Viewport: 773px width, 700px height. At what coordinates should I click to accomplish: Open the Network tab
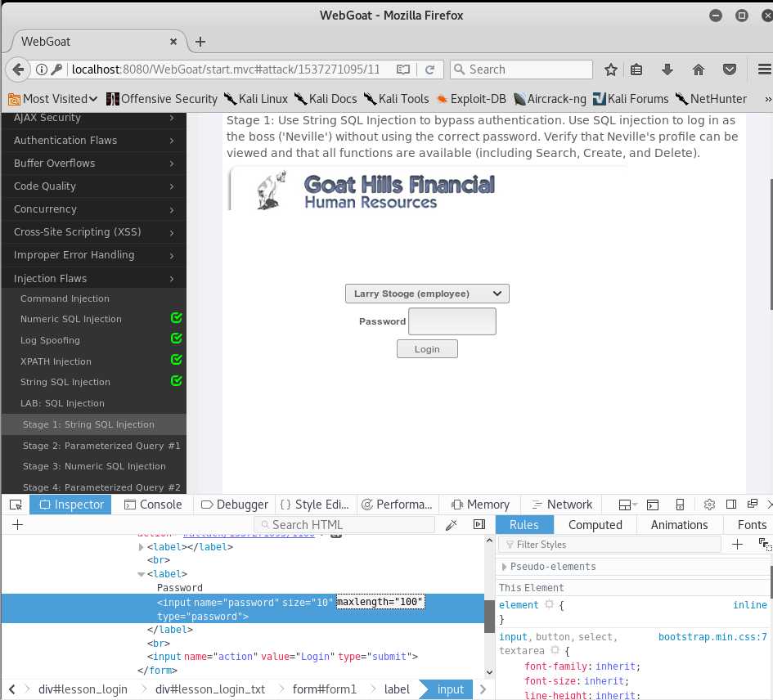(x=563, y=505)
